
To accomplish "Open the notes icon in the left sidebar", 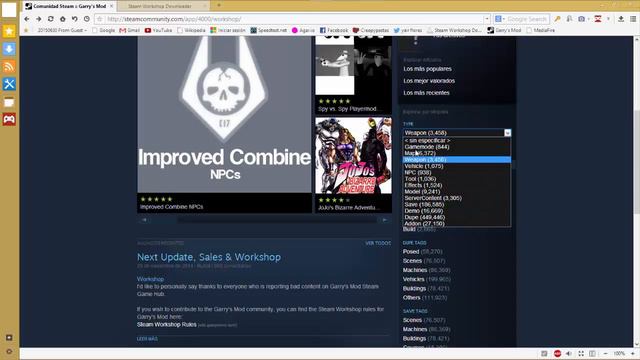I will click(9, 102).
